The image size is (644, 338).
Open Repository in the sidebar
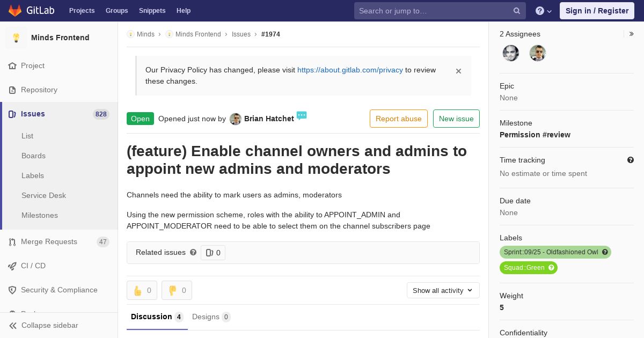pos(39,90)
